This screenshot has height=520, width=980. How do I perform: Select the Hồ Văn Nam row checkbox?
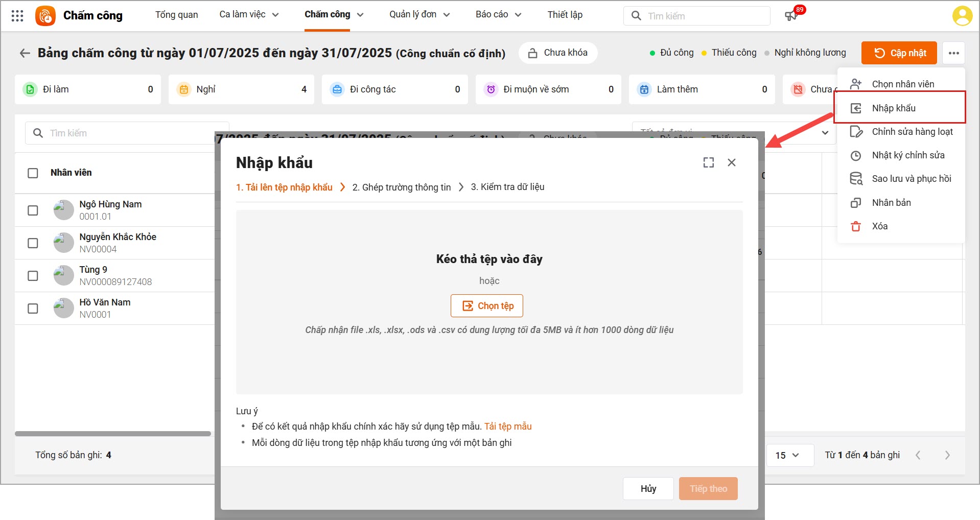(33, 309)
